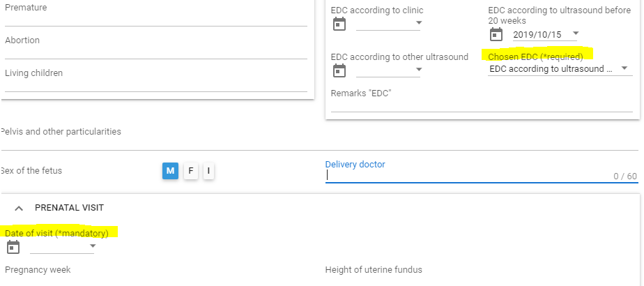The height and width of the screenshot is (286, 644).
Task: Click the Delivery doctor text field
Action: [482, 176]
